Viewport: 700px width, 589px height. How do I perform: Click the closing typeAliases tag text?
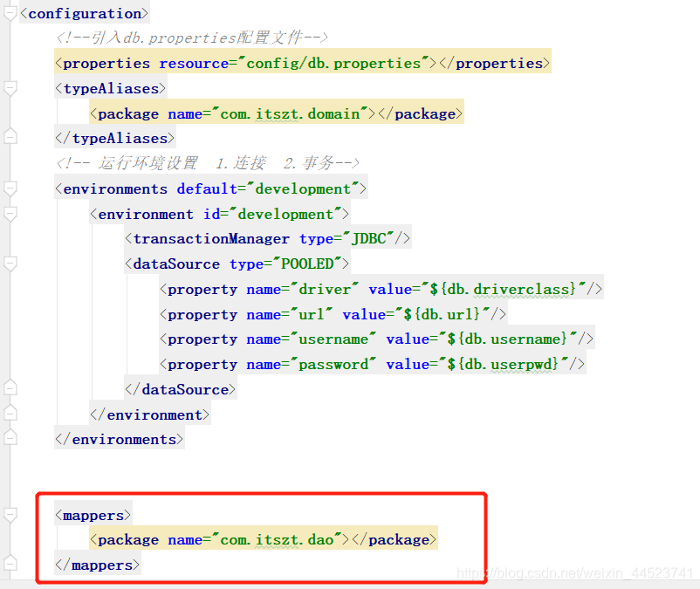[x=114, y=139]
